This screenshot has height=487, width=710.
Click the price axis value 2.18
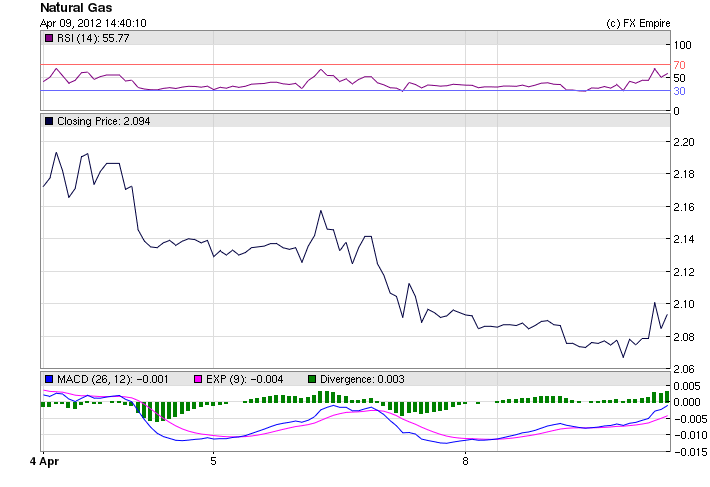coord(684,174)
